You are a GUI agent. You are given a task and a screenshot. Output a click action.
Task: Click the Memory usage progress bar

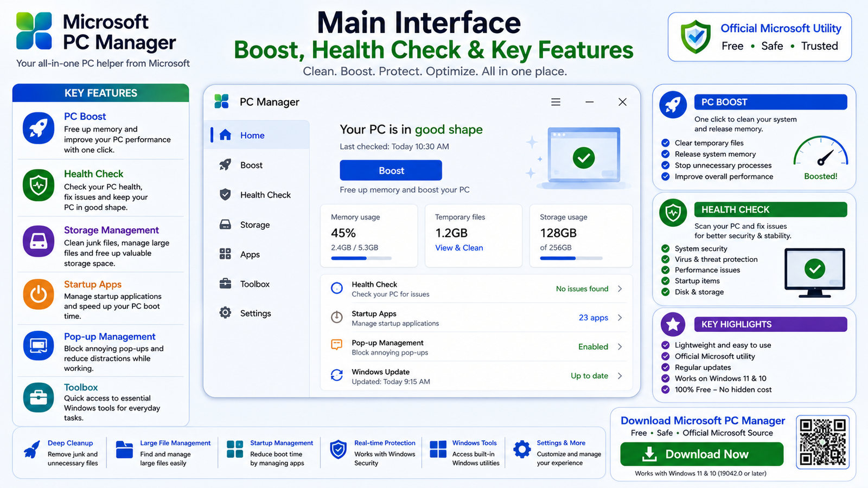361,258
